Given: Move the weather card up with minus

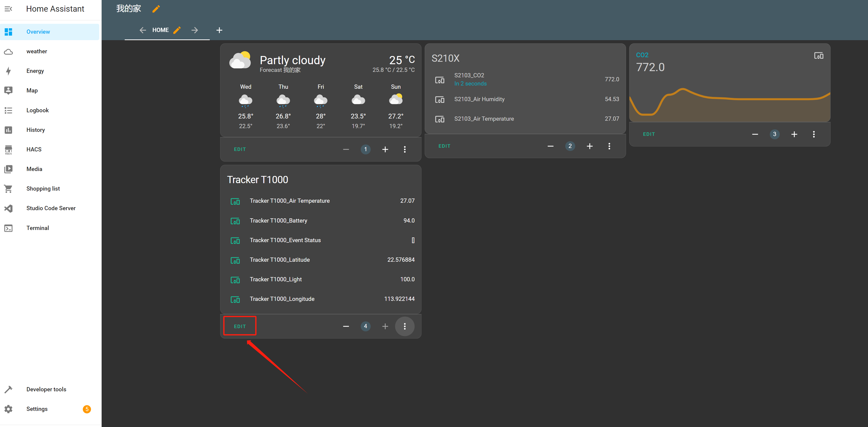Looking at the screenshot, I should click(346, 149).
